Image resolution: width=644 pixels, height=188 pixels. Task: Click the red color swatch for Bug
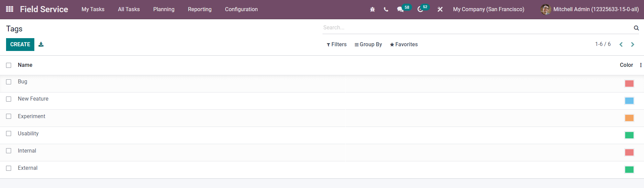click(x=629, y=83)
